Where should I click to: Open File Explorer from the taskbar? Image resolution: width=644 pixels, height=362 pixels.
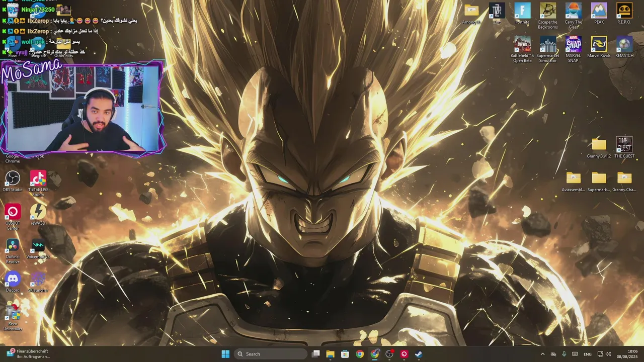point(330,354)
